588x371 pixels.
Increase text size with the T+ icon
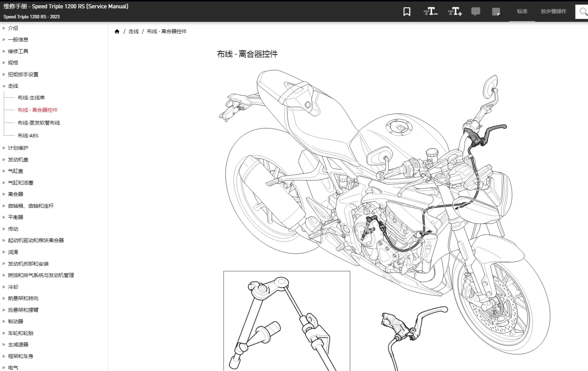(455, 12)
